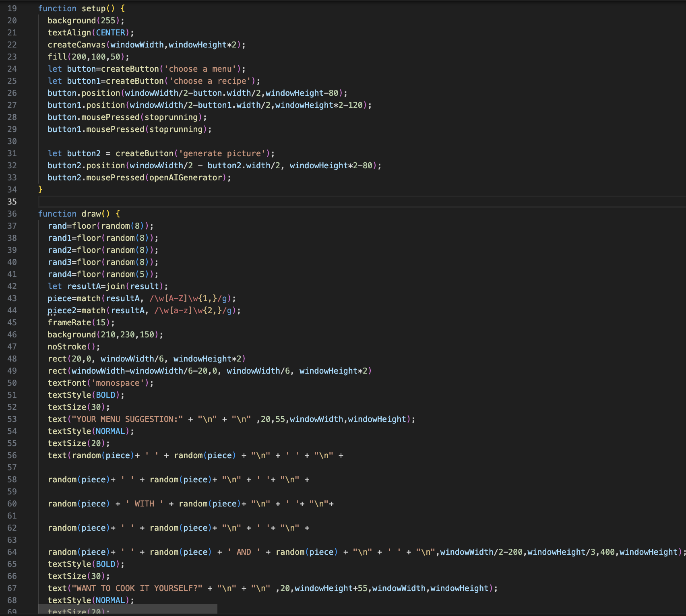This screenshot has height=616, width=686.
Task: Click the horizontal scrollbar at the bottom
Action: tap(128, 609)
